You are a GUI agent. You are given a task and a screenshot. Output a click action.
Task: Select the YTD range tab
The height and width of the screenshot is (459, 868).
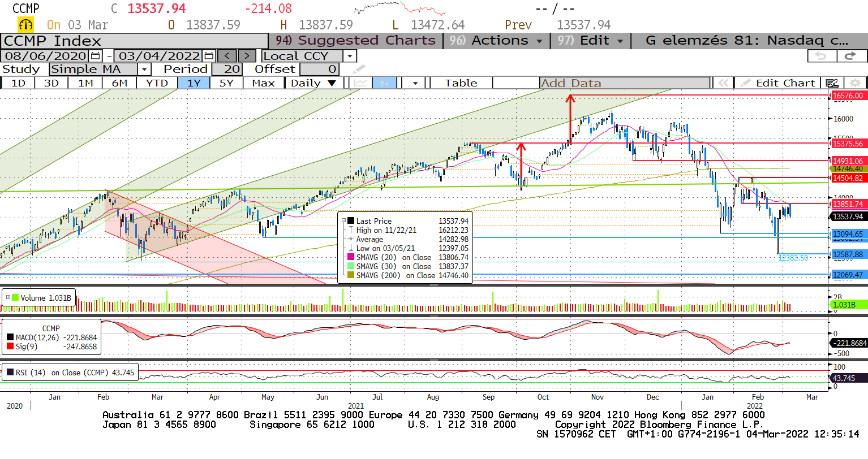[x=157, y=83]
